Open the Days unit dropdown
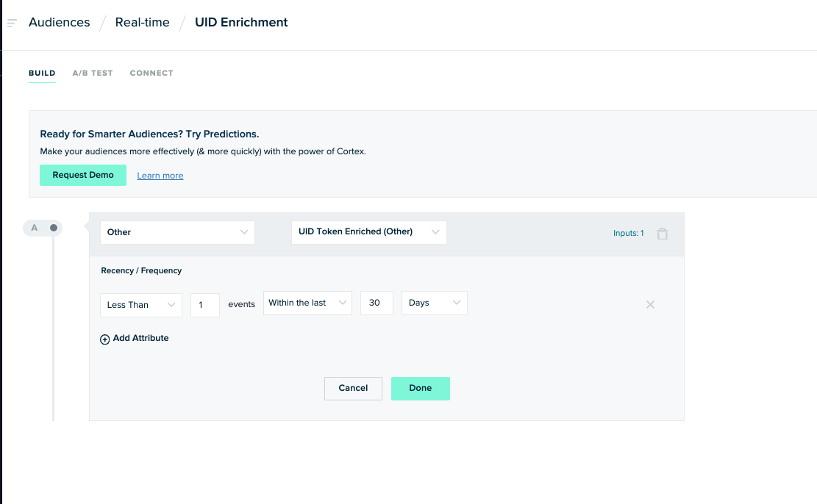Viewport: 817px width, 504px height. pos(434,303)
